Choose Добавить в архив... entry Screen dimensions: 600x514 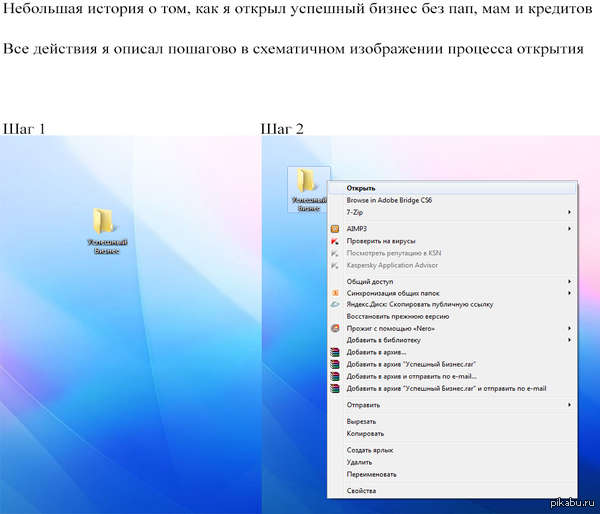coord(452,352)
